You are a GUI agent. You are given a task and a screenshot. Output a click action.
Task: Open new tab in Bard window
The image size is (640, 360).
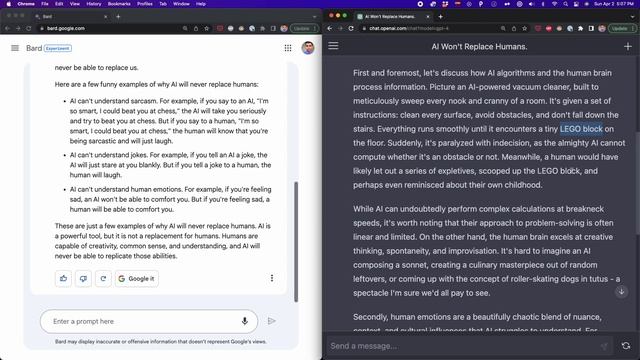click(118, 17)
